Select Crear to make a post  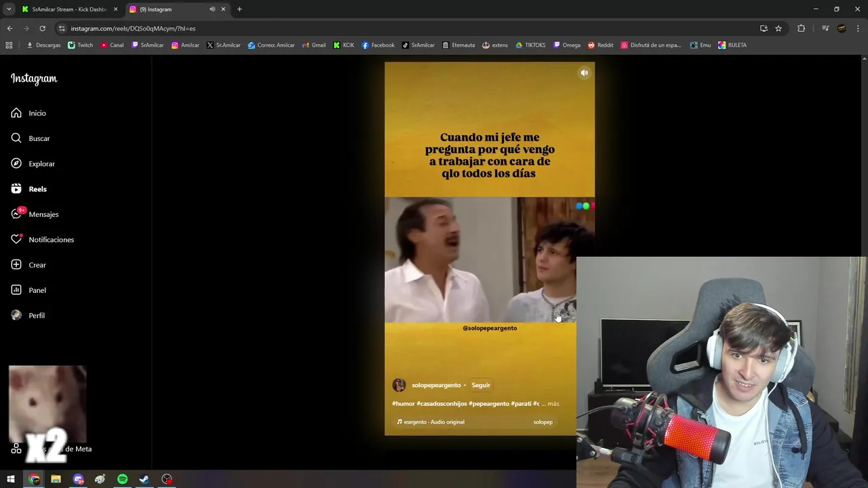point(28,265)
